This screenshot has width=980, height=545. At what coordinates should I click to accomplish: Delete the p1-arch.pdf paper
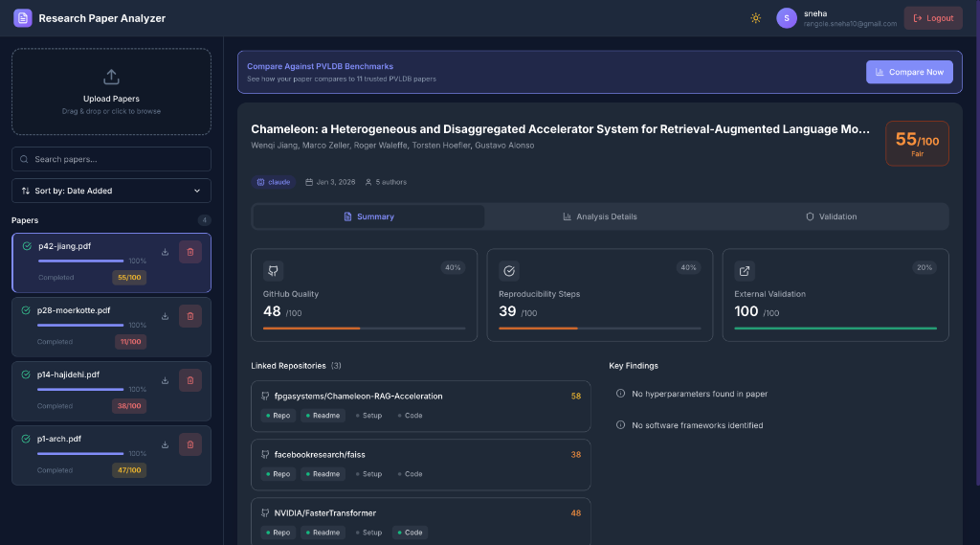[189, 444]
